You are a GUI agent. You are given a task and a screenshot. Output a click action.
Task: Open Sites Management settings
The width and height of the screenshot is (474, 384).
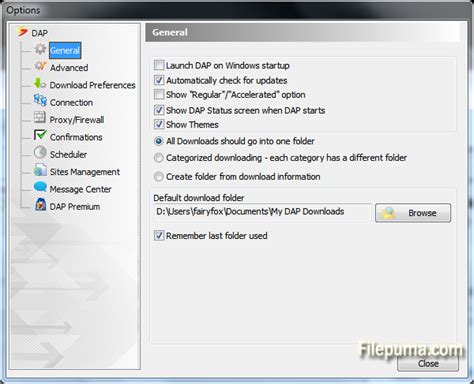(x=85, y=172)
